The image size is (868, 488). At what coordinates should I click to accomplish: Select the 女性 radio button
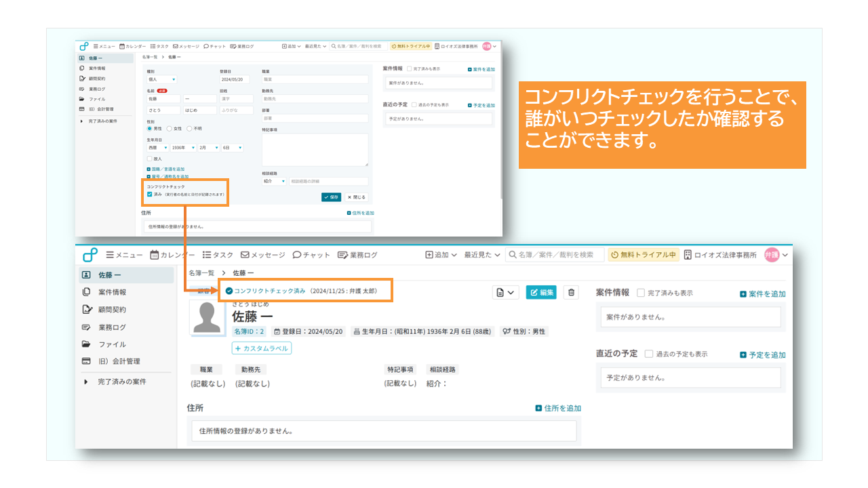170,128
